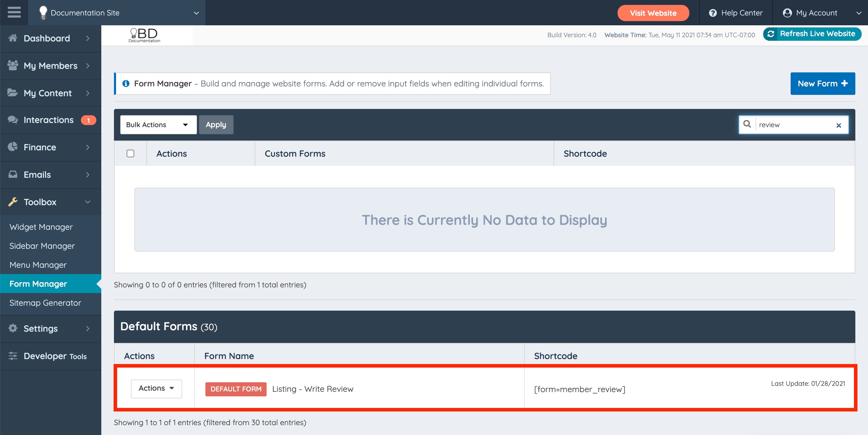Screen dimensions: 868x435
Task: Open the Actions dropdown for Listing - Write Review
Action: [156, 388]
